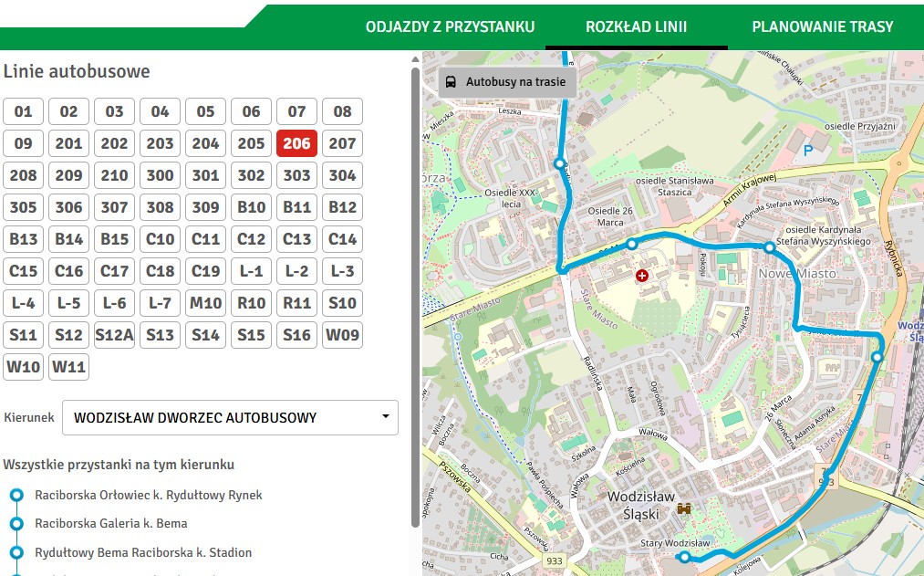This screenshot has width=924, height=576.
Task: Open Raciborska Orłowiec k. Rydułtowy Rynek stop
Action: click(x=148, y=495)
